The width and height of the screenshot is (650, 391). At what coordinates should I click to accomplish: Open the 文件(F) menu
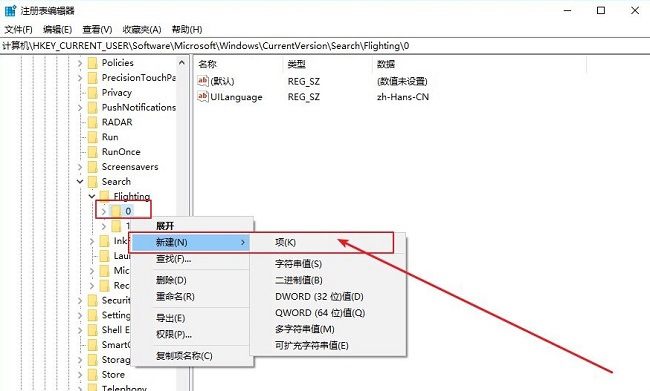point(18,29)
